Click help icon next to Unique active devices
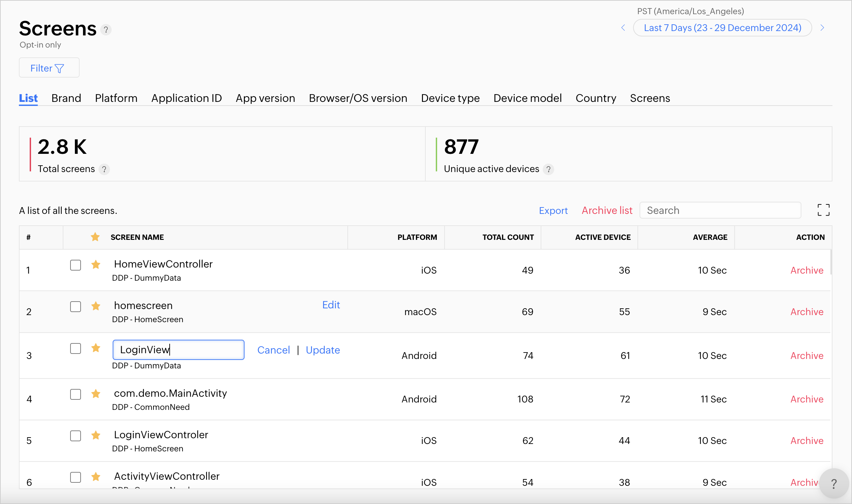This screenshot has height=504, width=852. pyautogui.click(x=548, y=169)
